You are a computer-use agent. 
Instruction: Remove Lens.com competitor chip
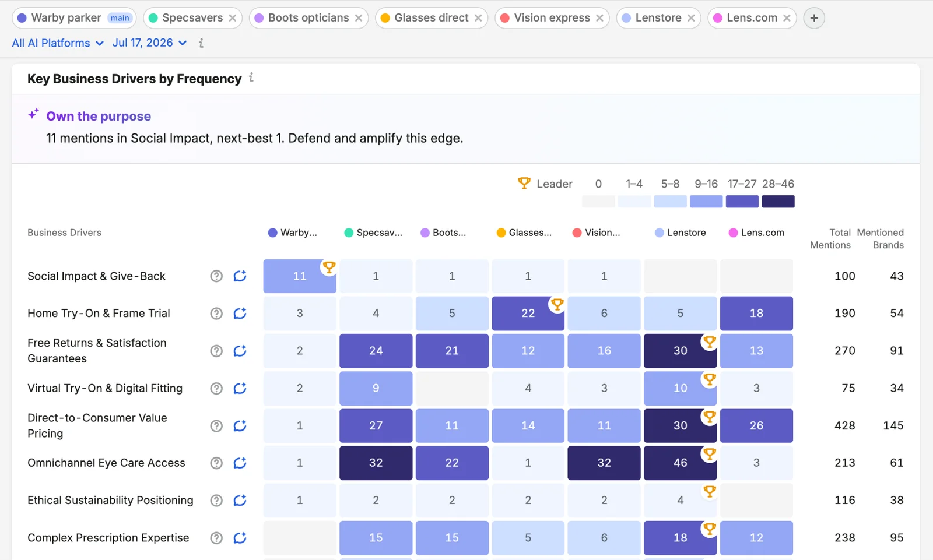(787, 18)
